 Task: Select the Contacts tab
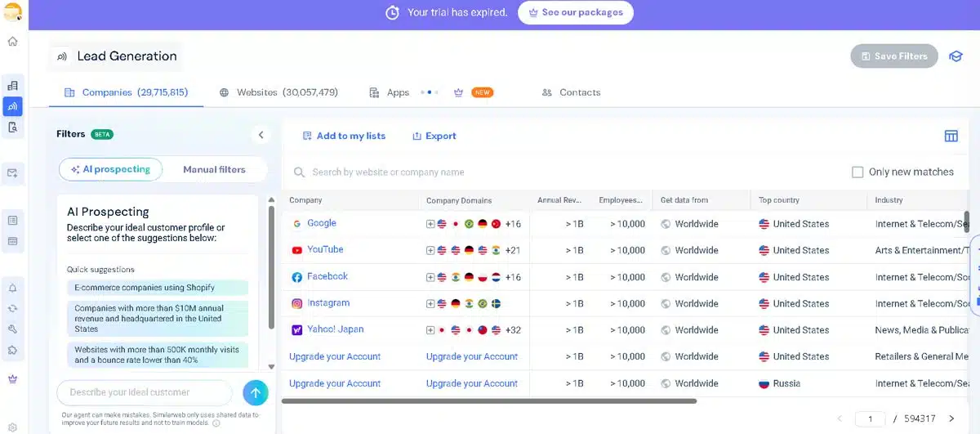571,92
